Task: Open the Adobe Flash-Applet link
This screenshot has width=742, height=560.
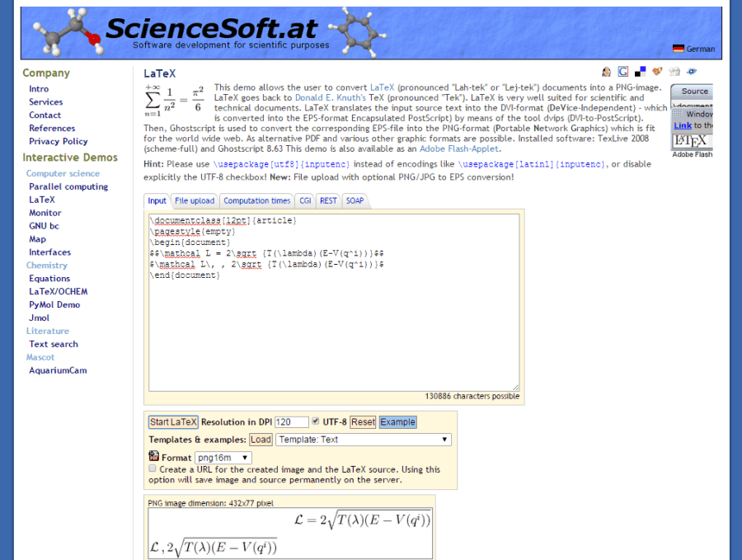Action: [459, 148]
